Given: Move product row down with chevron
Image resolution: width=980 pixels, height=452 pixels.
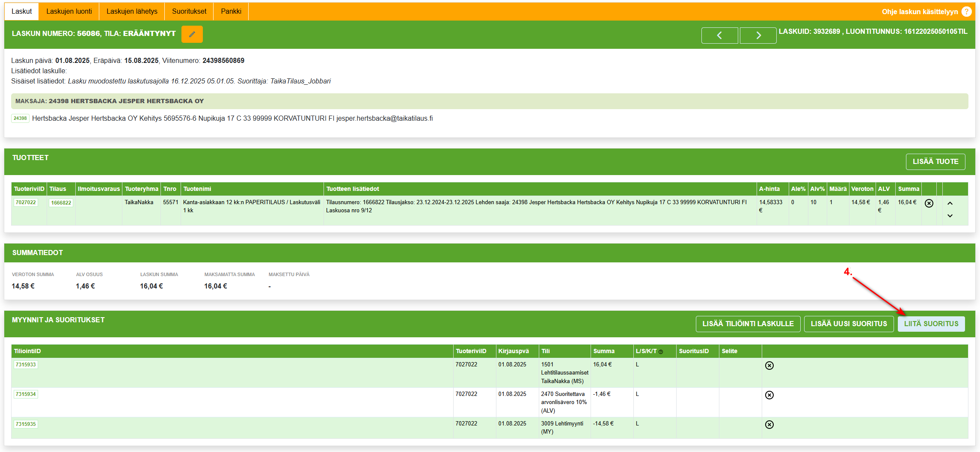Looking at the screenshot, I should [950, 216].
